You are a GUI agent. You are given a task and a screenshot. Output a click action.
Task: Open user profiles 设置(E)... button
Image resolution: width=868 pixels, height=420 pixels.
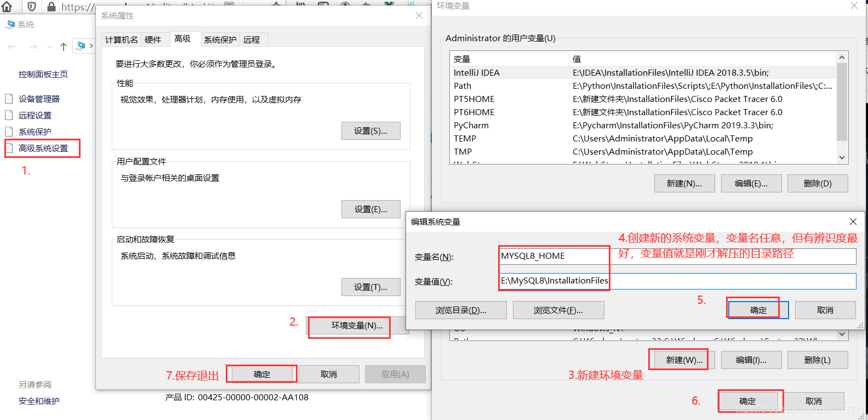pos(370,209)
